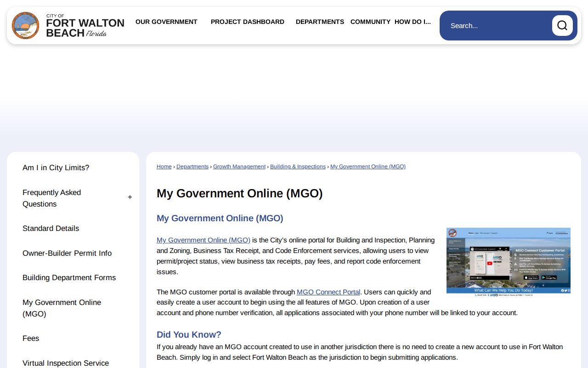Go to the Home breadcrumb link

[x=164, y=167]
